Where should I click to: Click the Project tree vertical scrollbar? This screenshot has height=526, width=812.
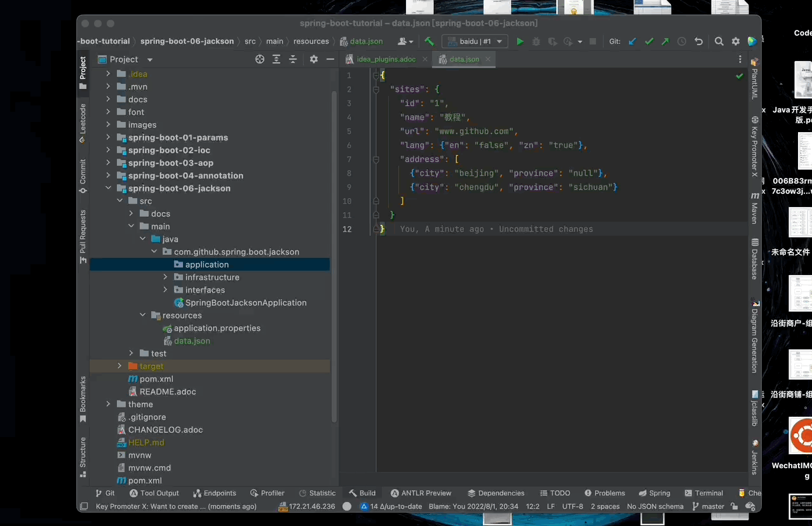tap(334, 254)
